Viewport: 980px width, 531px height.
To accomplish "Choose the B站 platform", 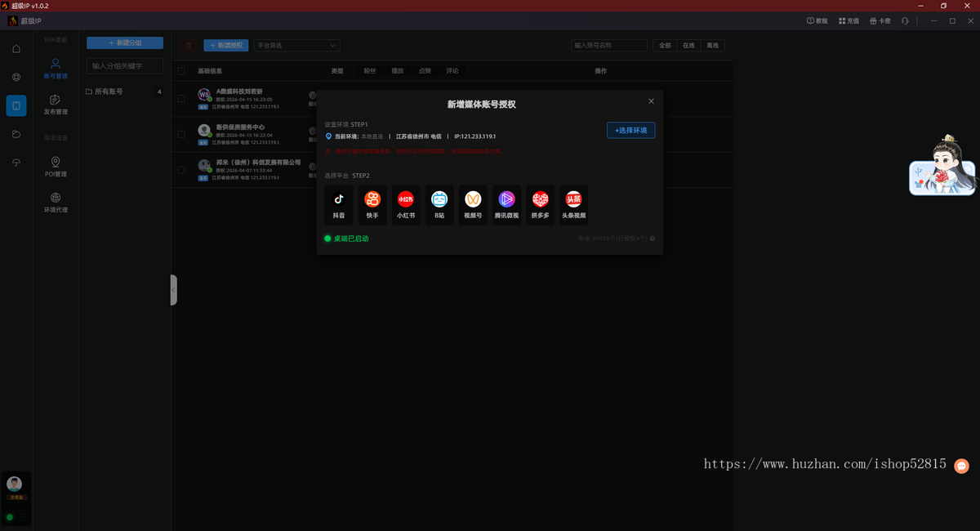I will (439, 204).
